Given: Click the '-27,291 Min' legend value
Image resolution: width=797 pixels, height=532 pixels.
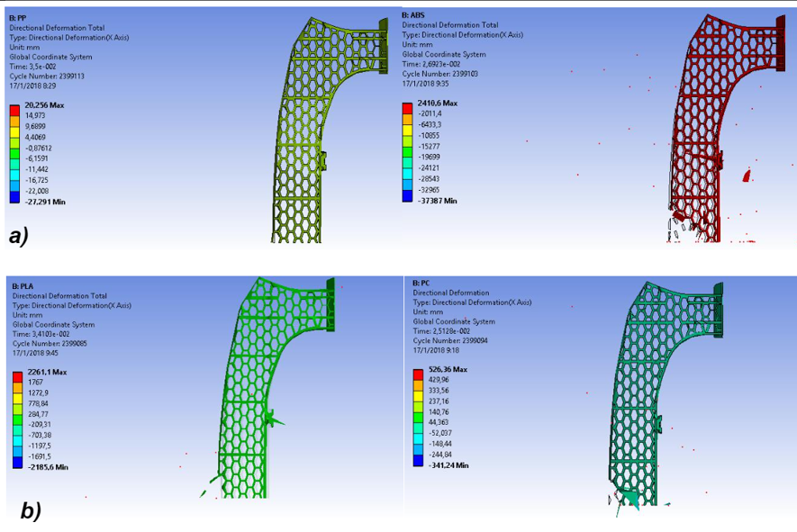Looking at the screenshot, I should click(44, 202).
